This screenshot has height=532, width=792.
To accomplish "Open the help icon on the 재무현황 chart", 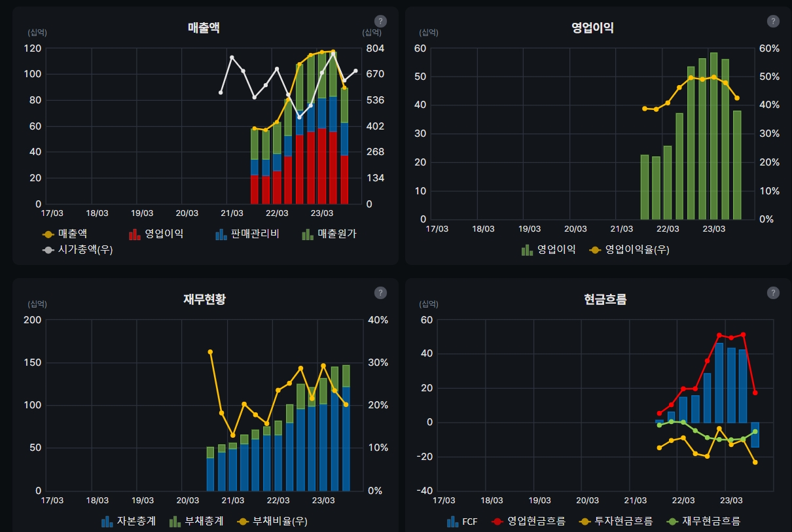I will 380,293.
